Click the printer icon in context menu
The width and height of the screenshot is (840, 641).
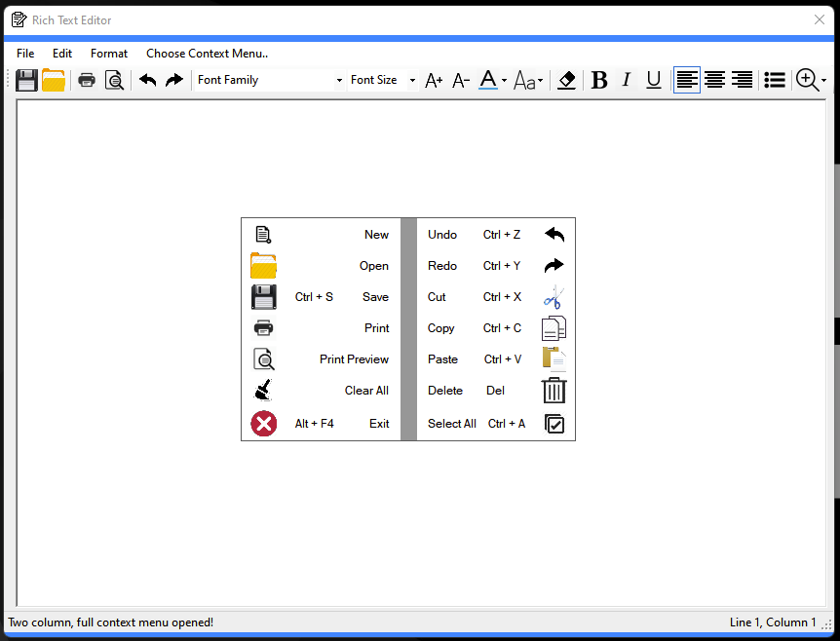click(263, 327)
